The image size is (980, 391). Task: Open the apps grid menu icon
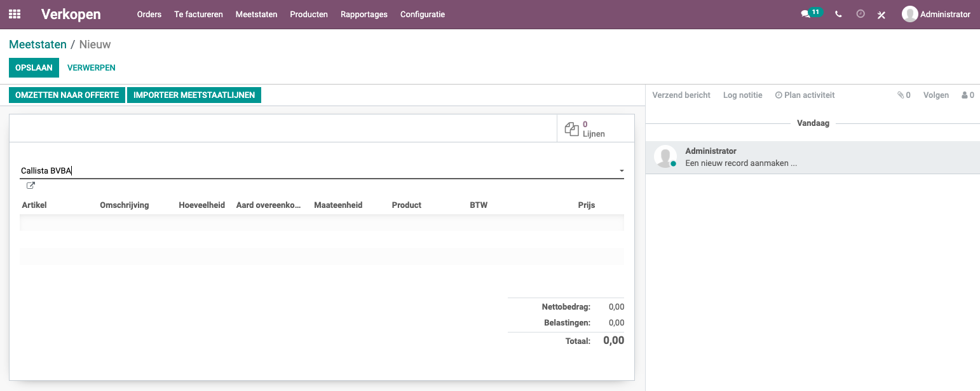coord(14,14)
